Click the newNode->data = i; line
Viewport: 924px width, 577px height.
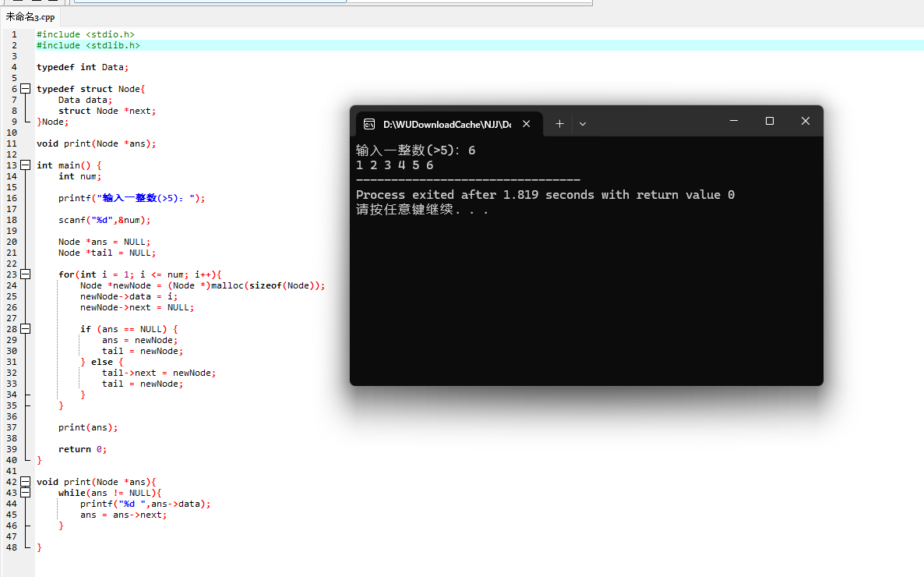pos(129,296)
